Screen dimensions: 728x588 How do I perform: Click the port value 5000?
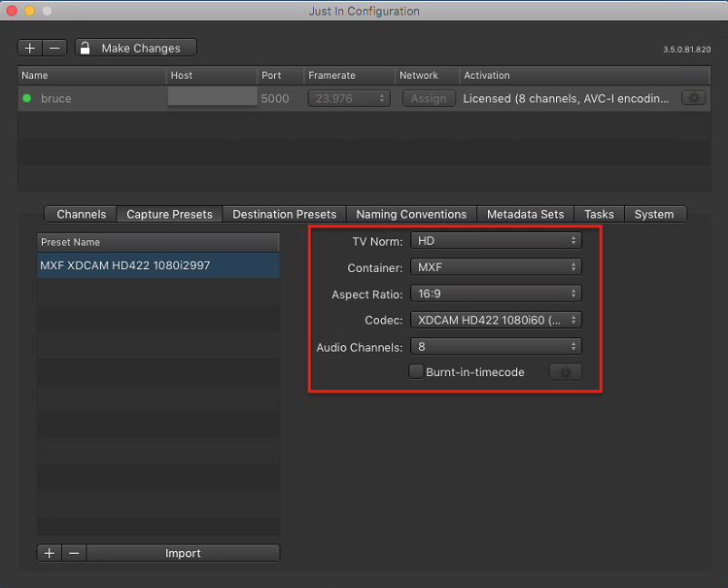point(275,98)
